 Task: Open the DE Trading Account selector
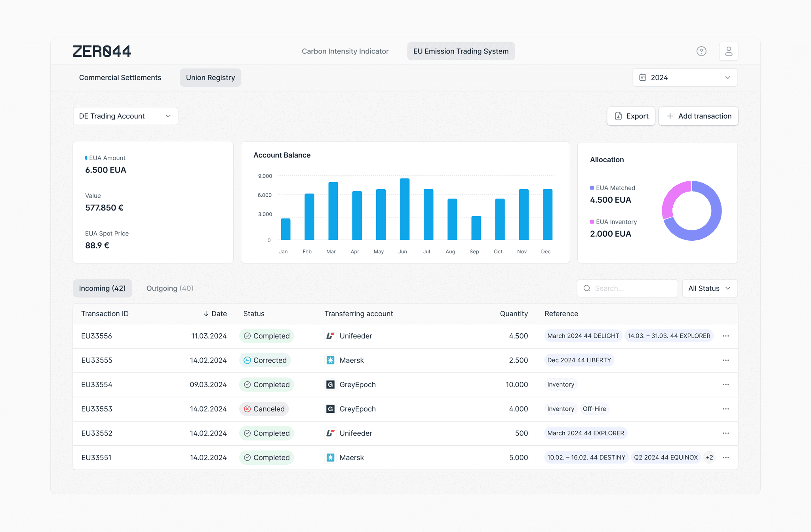tap(125, 116)
